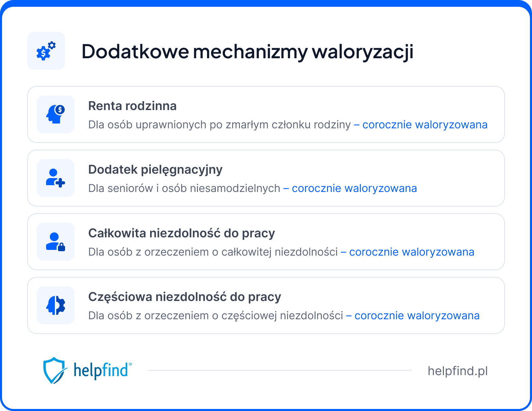Click the 'Dodatkowe mechanizmy waloryzacji' heading
Viewport: 532px width, 411px height.
247,51
